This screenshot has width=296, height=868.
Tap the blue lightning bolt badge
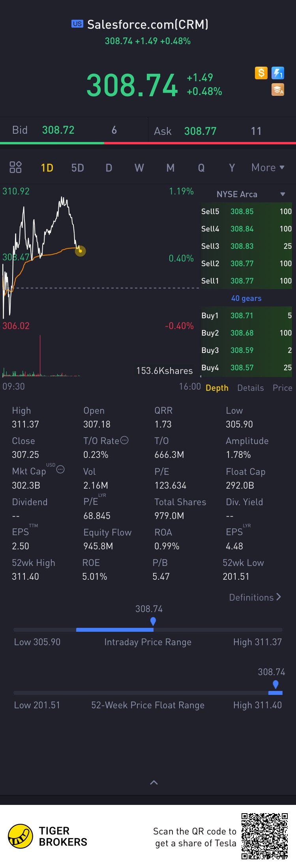tap(278, 73)
